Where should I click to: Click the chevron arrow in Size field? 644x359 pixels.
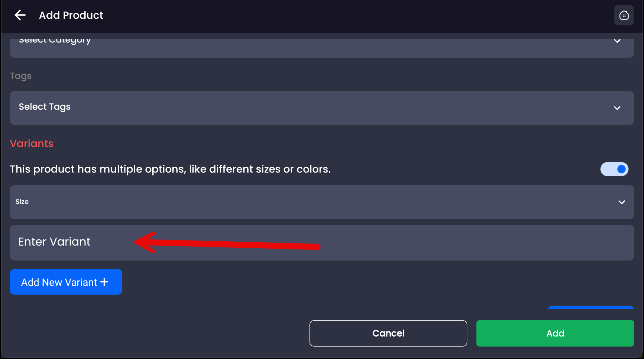pyautogui.click(x=622, y=202)
